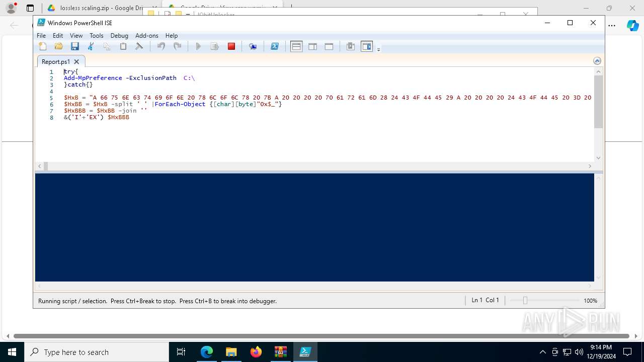Open volume control in system tray

[x=579, y=352]
